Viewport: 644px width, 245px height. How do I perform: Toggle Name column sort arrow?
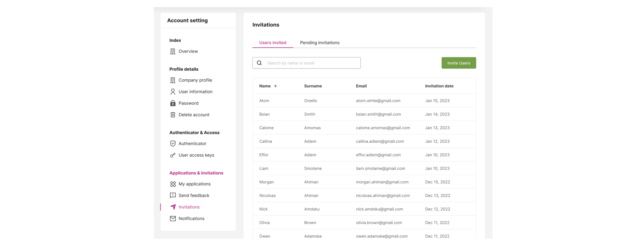click(x=275, y=86)
